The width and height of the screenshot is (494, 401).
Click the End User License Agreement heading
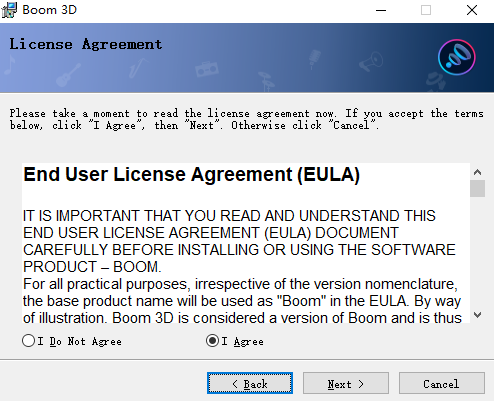(192, 174)
